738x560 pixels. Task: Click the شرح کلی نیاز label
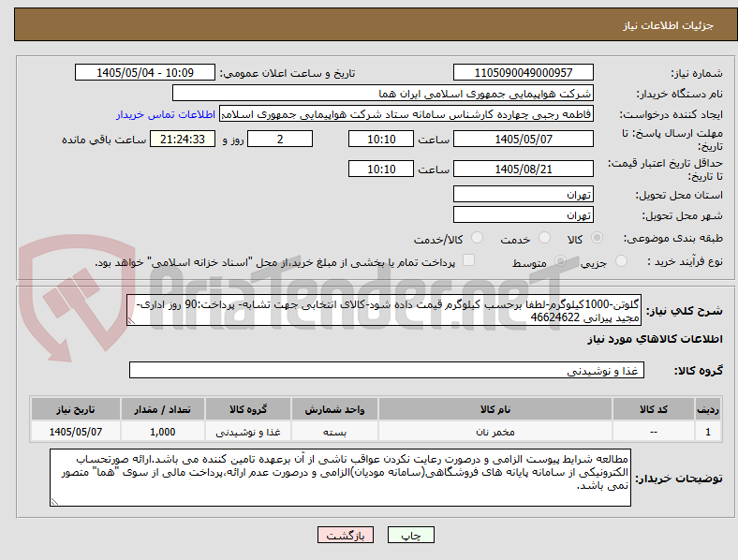click(x=685, y=311)
